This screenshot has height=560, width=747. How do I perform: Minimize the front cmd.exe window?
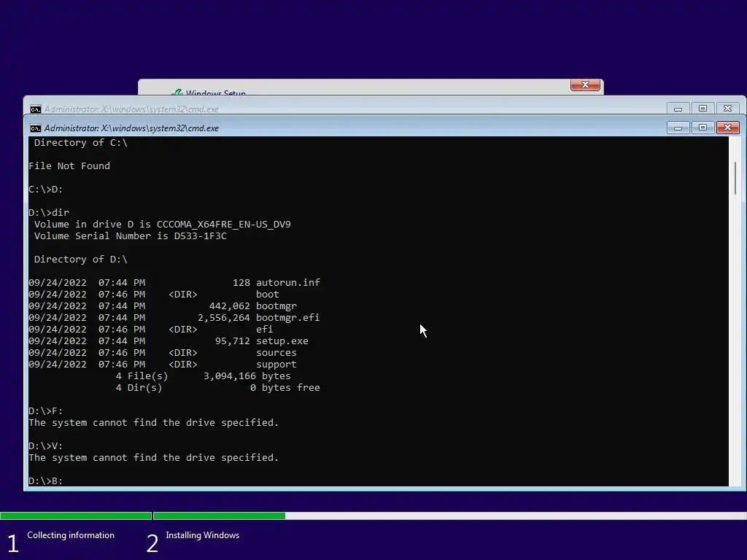(678, 128)
